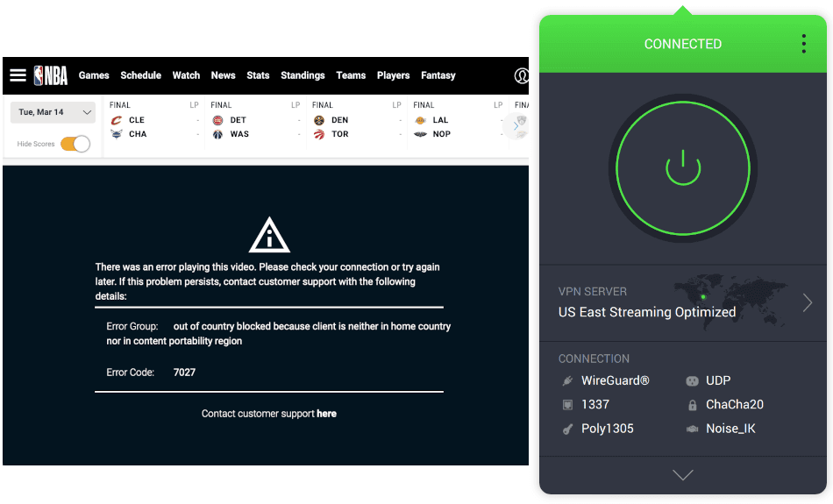Select US East Streaming Optimized server
The height and width of the screenshot is (504, 833).
click(x=647, y=312)
